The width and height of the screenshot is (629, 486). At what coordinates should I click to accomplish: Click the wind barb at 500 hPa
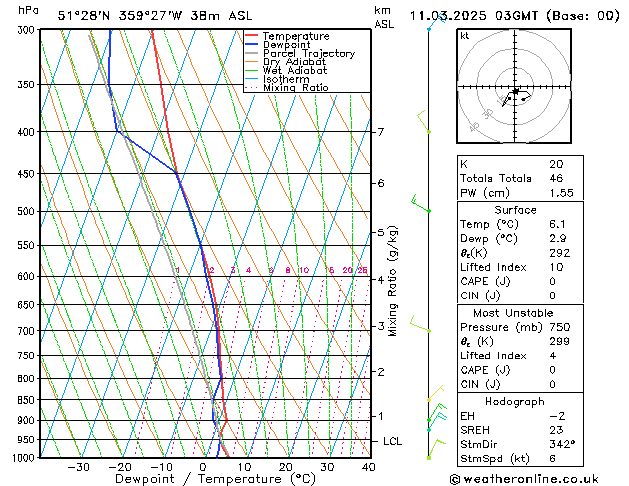coord(421,205)
